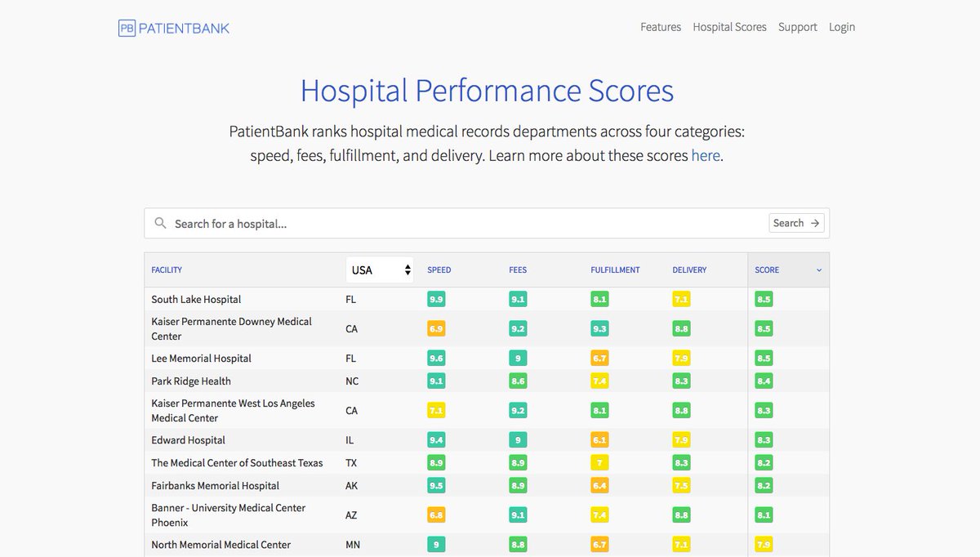980x557 pixels.
Task: Click Lee Memorial speed badge 9.6
Action: (x=436, y=359)
